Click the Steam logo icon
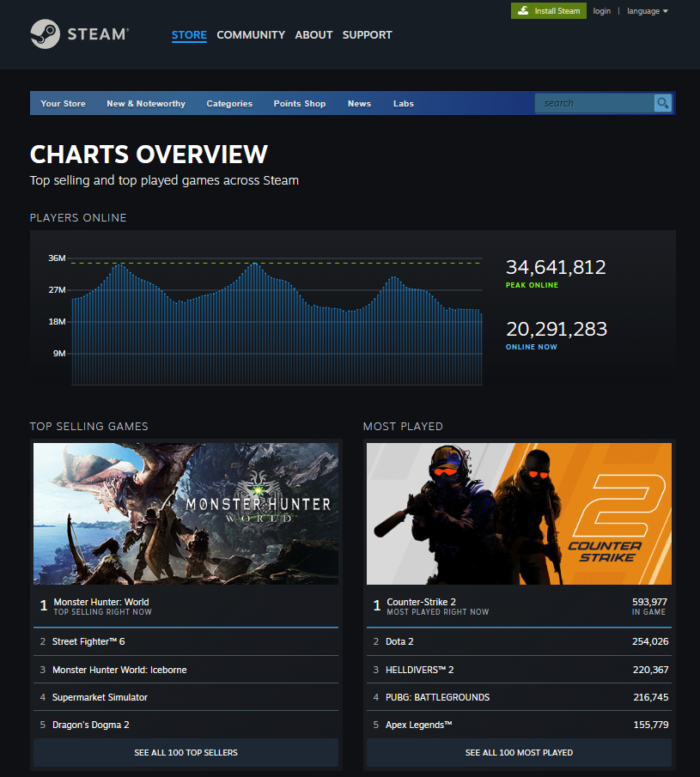 tap(46, 33)
